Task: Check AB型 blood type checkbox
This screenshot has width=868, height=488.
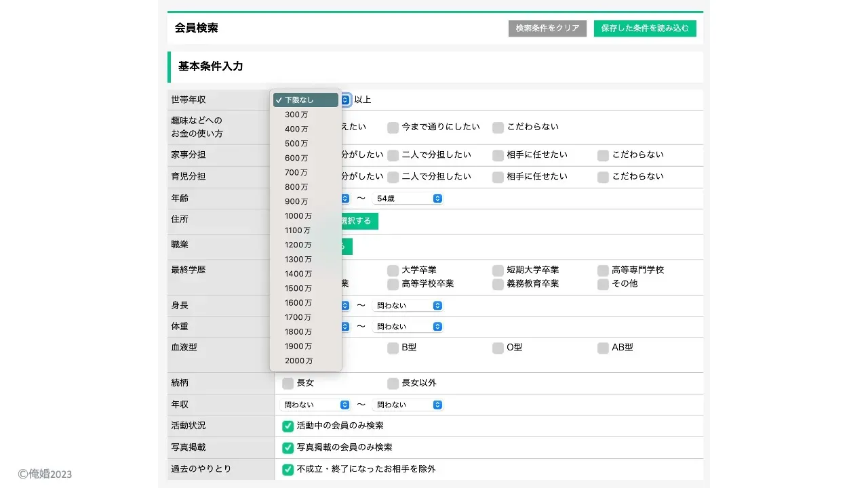Action: point(604,348)
